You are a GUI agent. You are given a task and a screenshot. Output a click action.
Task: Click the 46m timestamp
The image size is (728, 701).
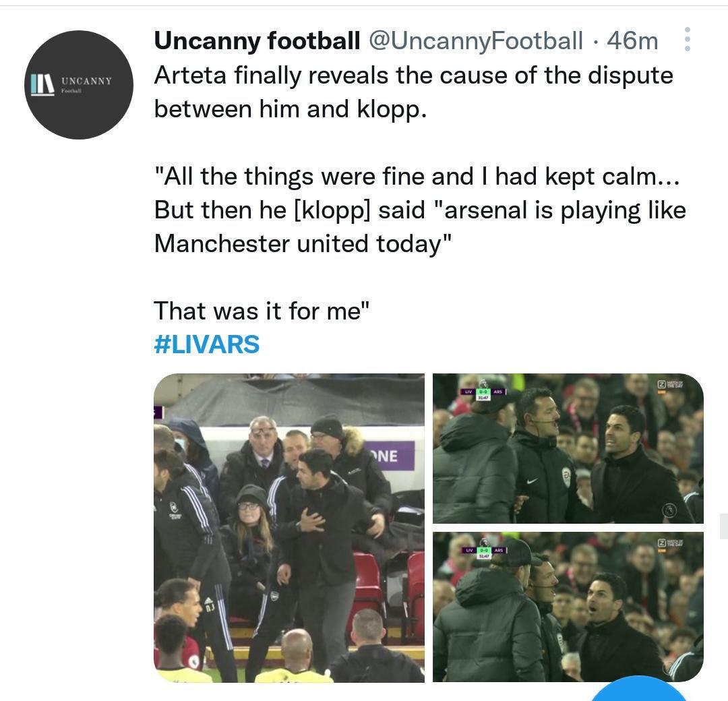tap(632, 41)
